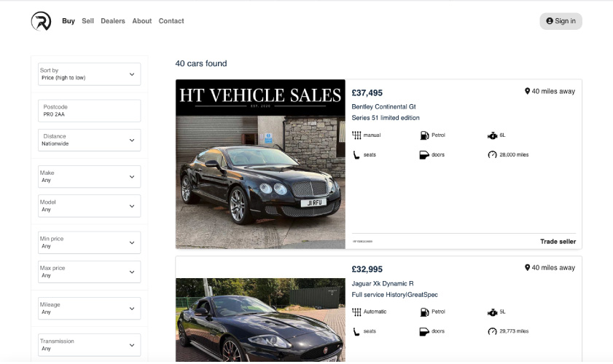The image size is (613, 364).
Task: Click the location pin icon on the Bentley listing
Action: 527,91
